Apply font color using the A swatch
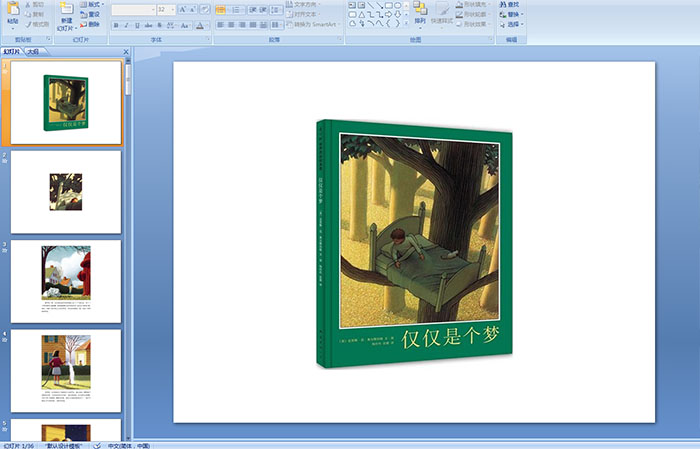Screen dimensions: 700x449 click(200, 25)
